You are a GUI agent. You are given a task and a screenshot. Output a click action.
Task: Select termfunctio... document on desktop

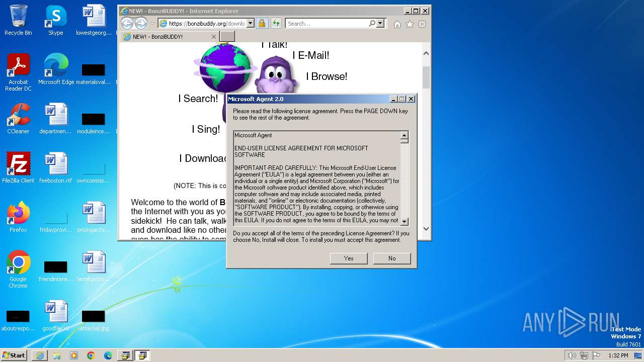(x=94, y=266)
